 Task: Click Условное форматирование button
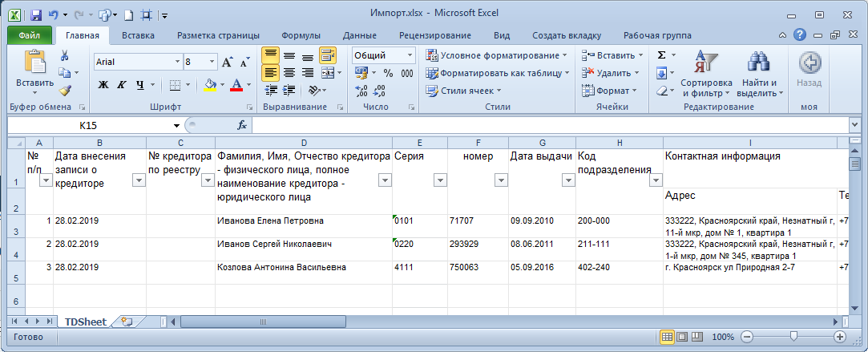coord(495,55)
